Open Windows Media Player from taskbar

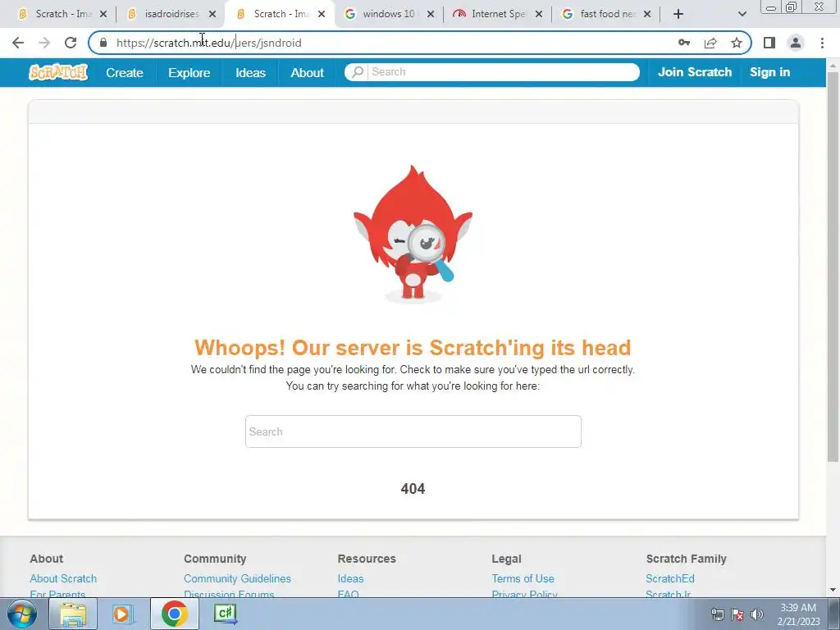point(123,614)
